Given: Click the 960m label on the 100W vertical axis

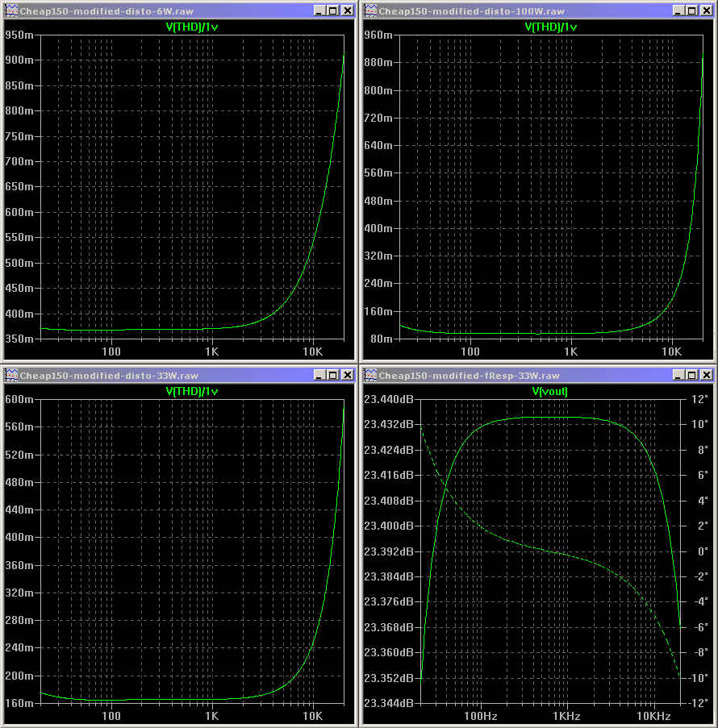Looking at the screenshot, I should click(x=378, y=35).
